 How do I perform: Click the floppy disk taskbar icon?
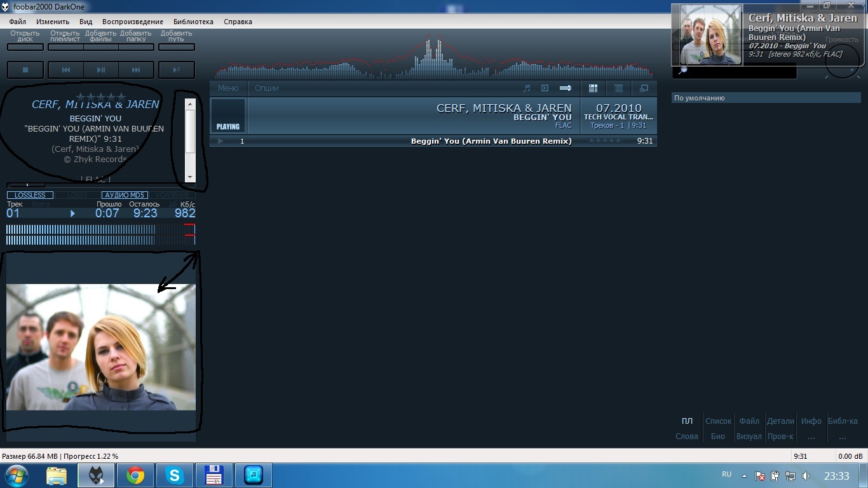[x=214, y=475]
